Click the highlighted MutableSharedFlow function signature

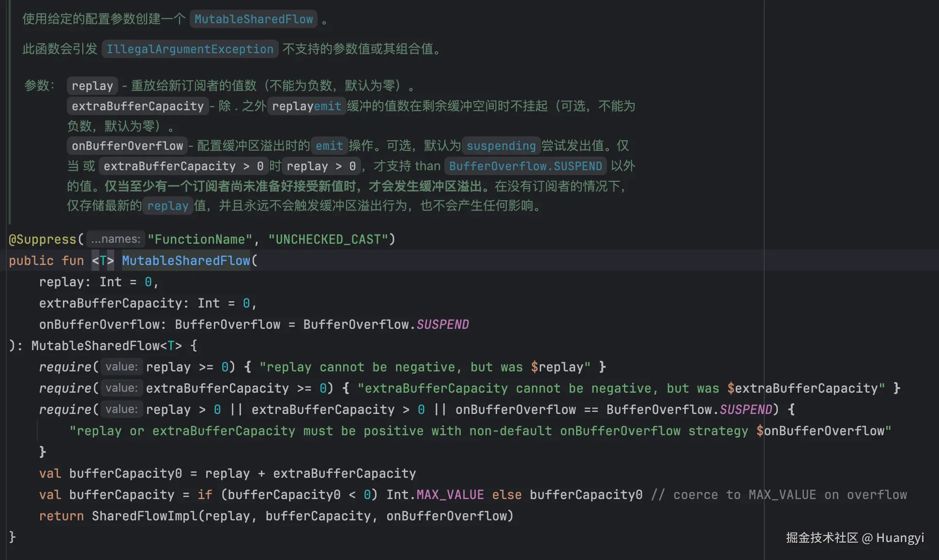(x=185, y=260)
